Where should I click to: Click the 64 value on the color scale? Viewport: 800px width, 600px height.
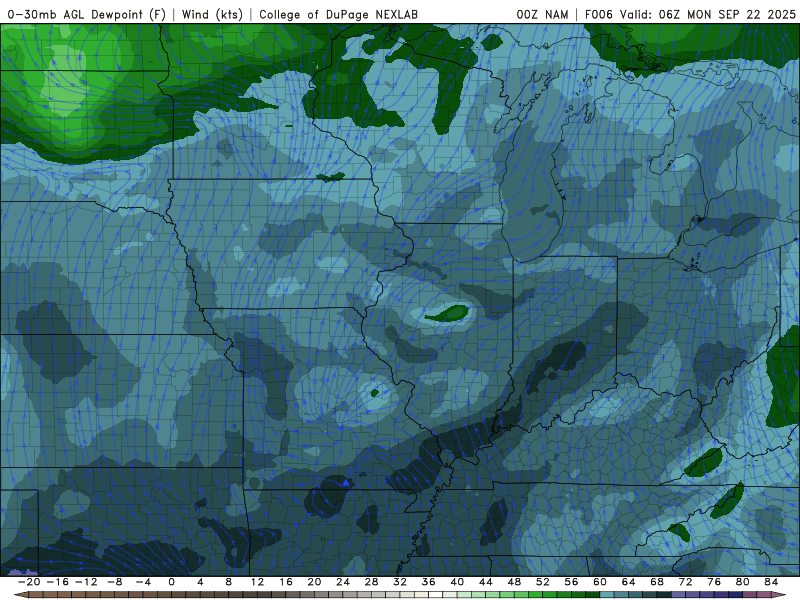pos(629,582)
